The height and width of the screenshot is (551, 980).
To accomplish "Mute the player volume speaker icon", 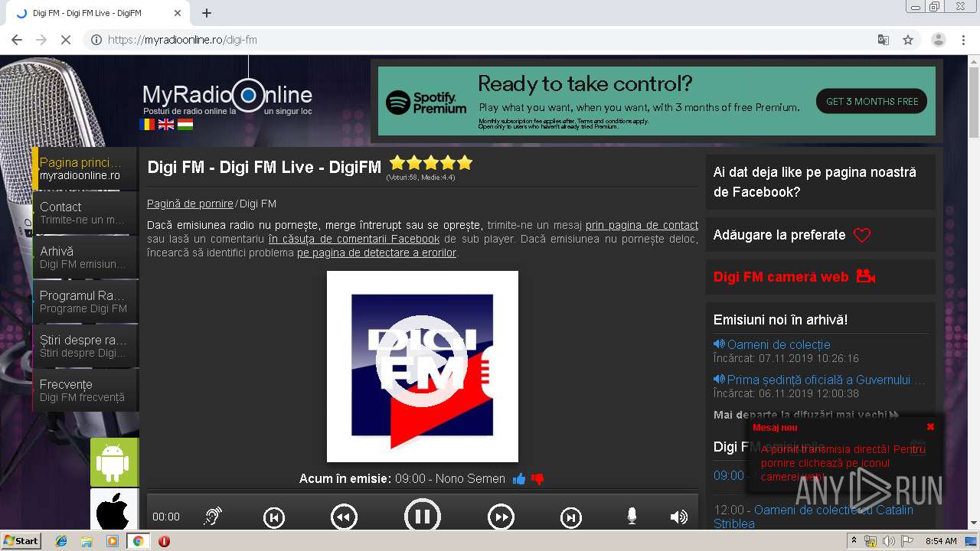I will [678, 517].
